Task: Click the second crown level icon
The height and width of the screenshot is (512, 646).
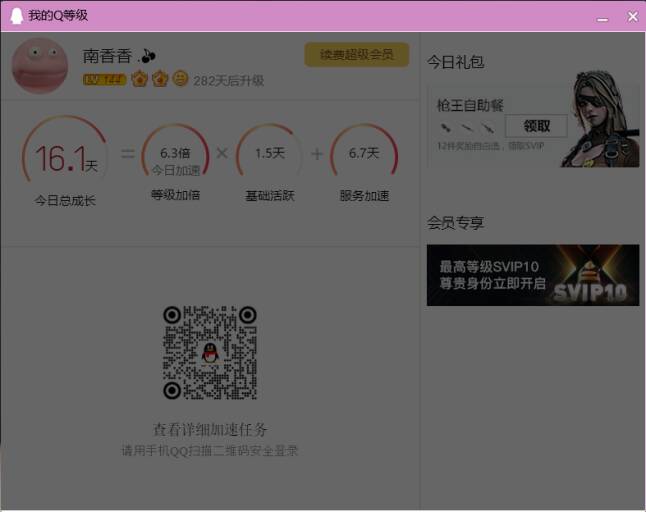Action: coord(160,79)
